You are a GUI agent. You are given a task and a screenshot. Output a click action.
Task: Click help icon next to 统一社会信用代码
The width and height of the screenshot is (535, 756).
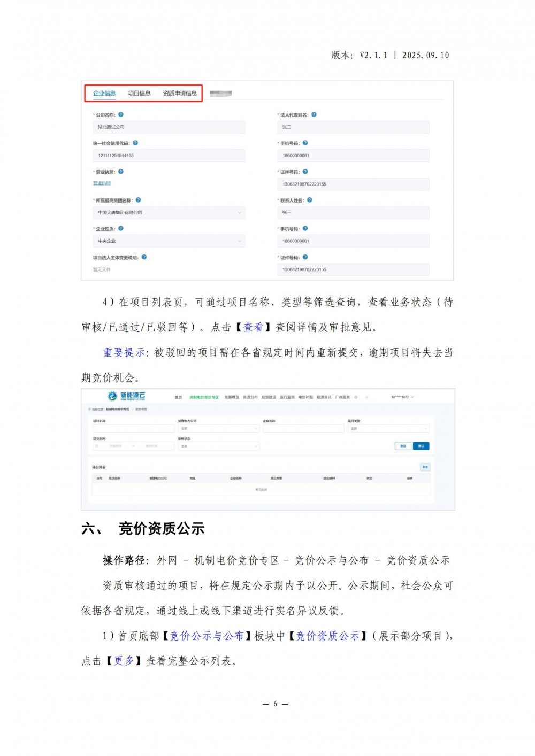135,143
